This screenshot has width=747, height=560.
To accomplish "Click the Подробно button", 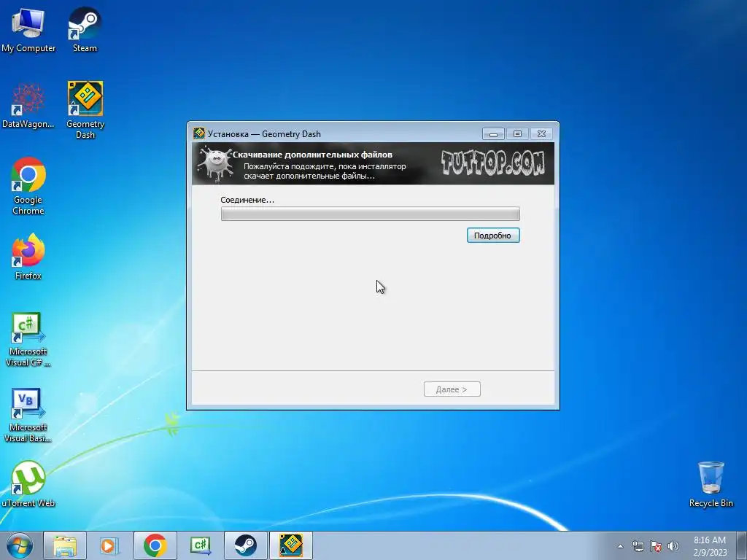I will point(493,236).
